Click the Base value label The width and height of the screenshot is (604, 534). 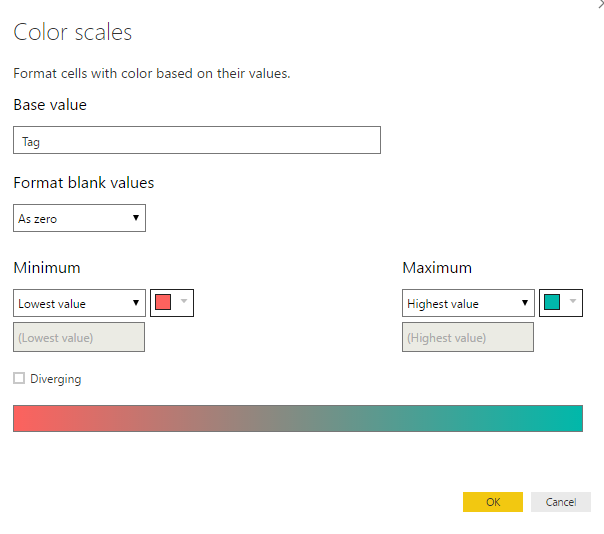(x=50, y=105)
